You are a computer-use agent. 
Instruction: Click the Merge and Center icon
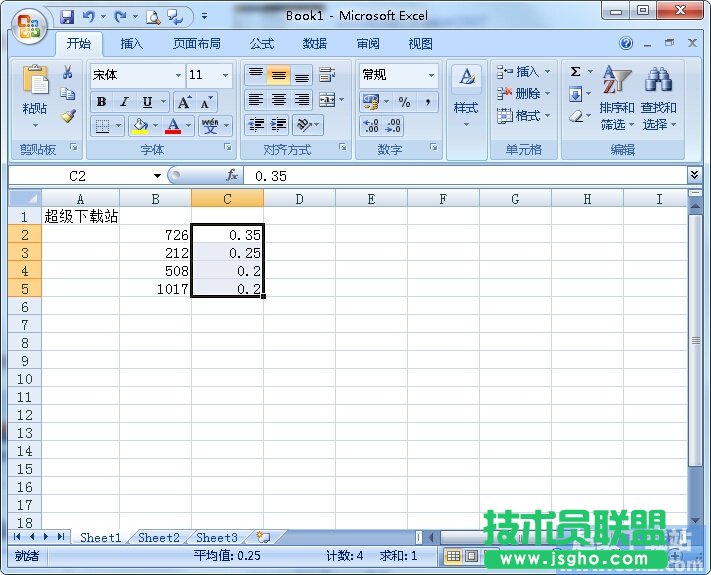click(326, 101)
